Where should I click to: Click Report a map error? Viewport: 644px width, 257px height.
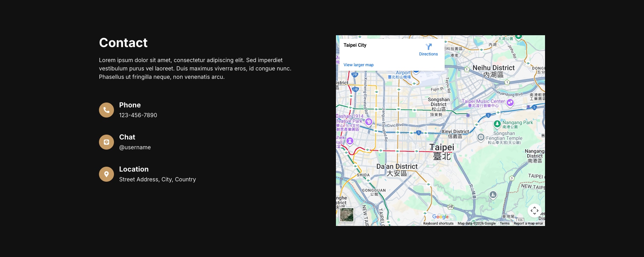(528, 224)
